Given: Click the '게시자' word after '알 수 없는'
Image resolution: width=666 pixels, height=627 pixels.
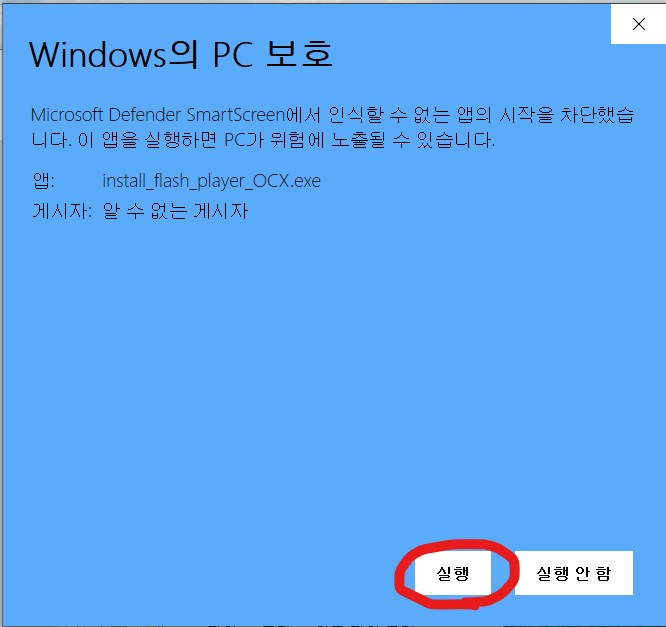Looking at the screenshot, I should 220,211.
